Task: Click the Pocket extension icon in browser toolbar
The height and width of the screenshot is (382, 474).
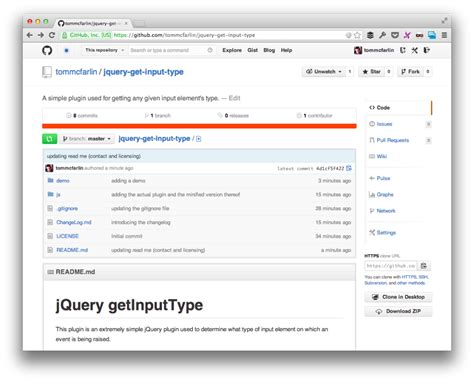Action: pos(395,35)
